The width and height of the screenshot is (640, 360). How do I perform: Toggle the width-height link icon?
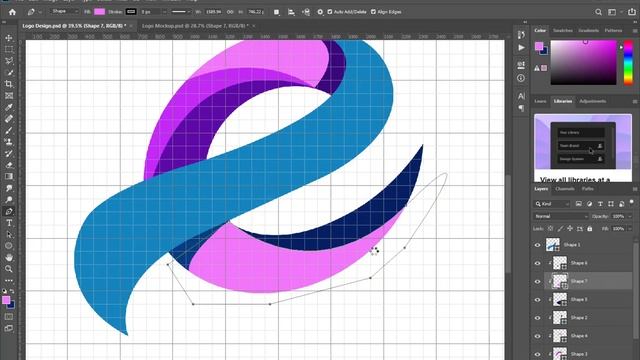pos(230,12)
